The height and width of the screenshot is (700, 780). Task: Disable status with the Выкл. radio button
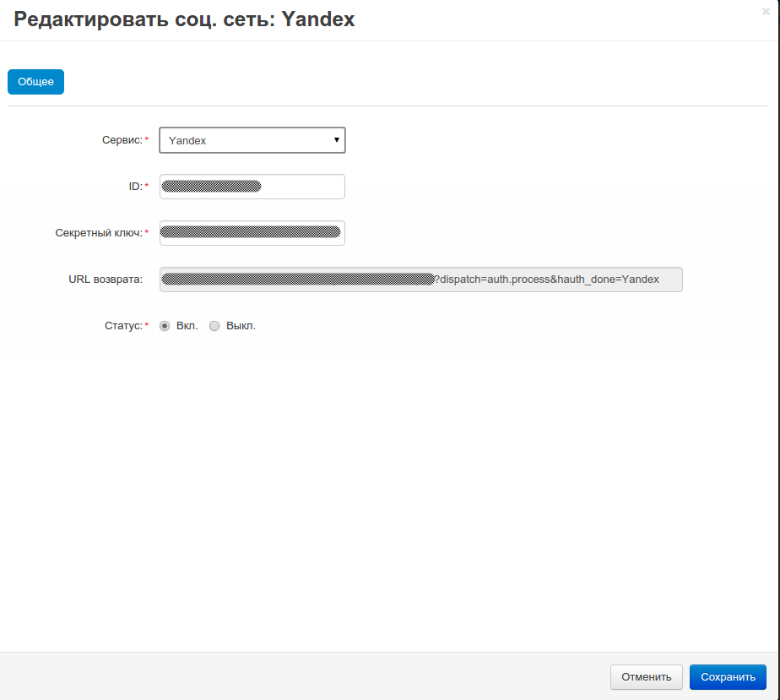click(x=214, y=326)
